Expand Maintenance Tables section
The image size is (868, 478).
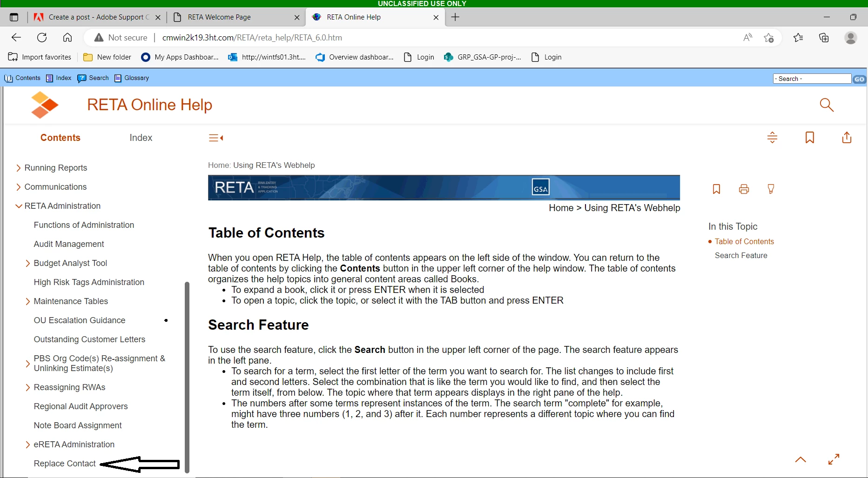click(x=28, y=301)
